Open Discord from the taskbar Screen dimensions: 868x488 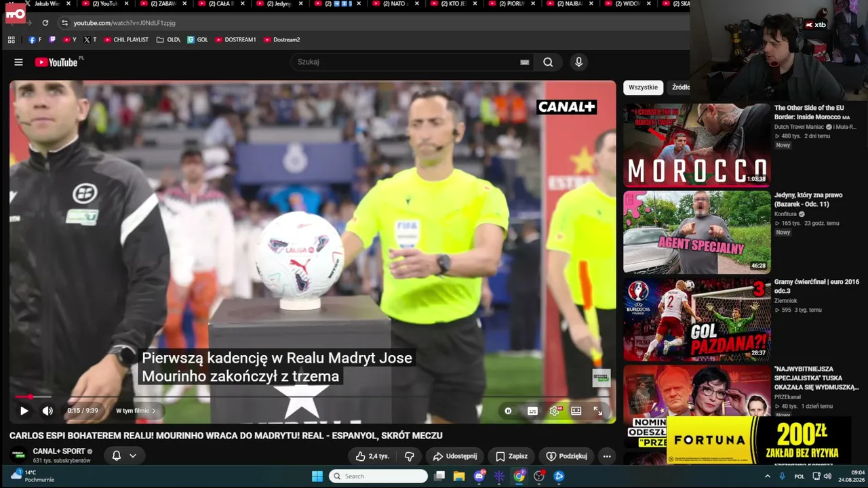click(479, 476)
